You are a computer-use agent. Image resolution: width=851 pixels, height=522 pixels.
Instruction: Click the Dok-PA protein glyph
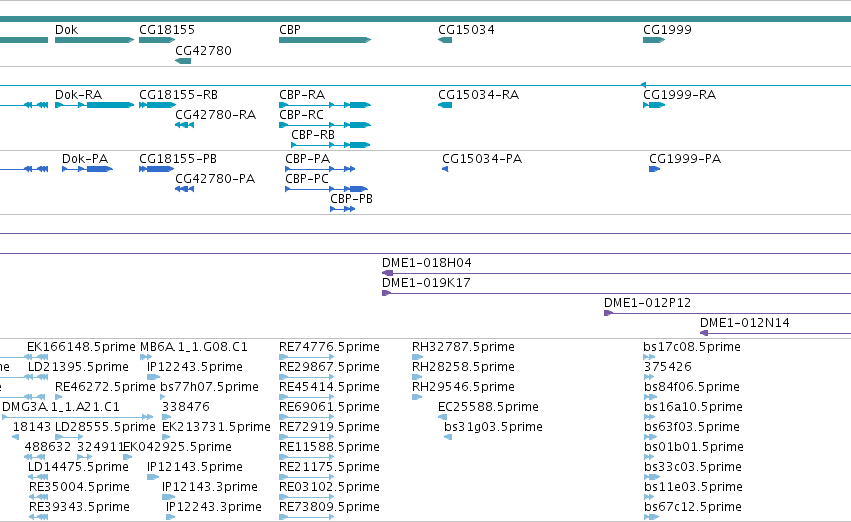(87, 169)
